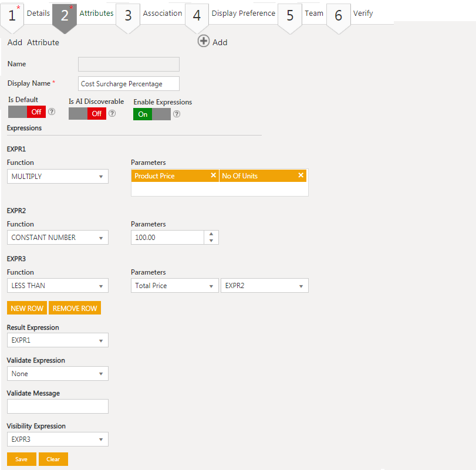Increase the constant number with up arrow

click(211, 234)
